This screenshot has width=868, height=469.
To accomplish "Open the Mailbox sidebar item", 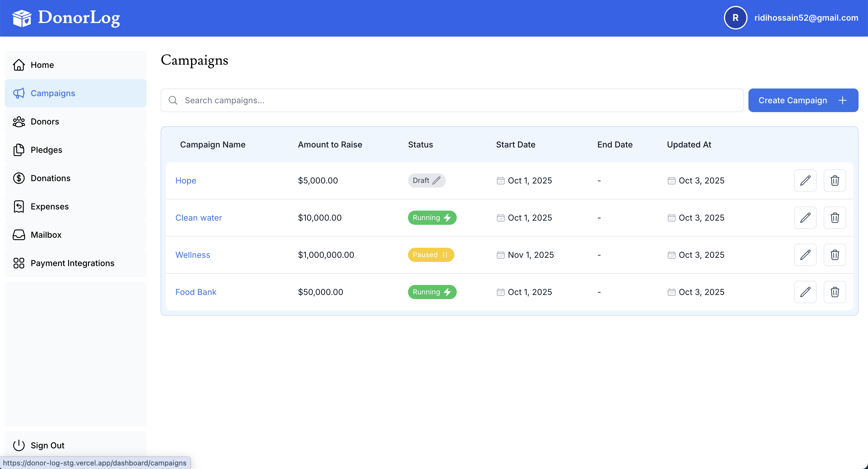I will click(46, 235).
